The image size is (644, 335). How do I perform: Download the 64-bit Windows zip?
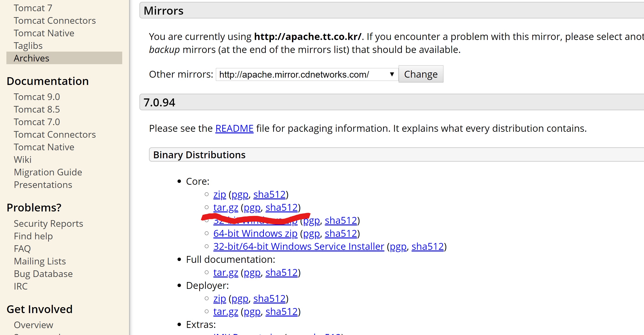(255, 234)
